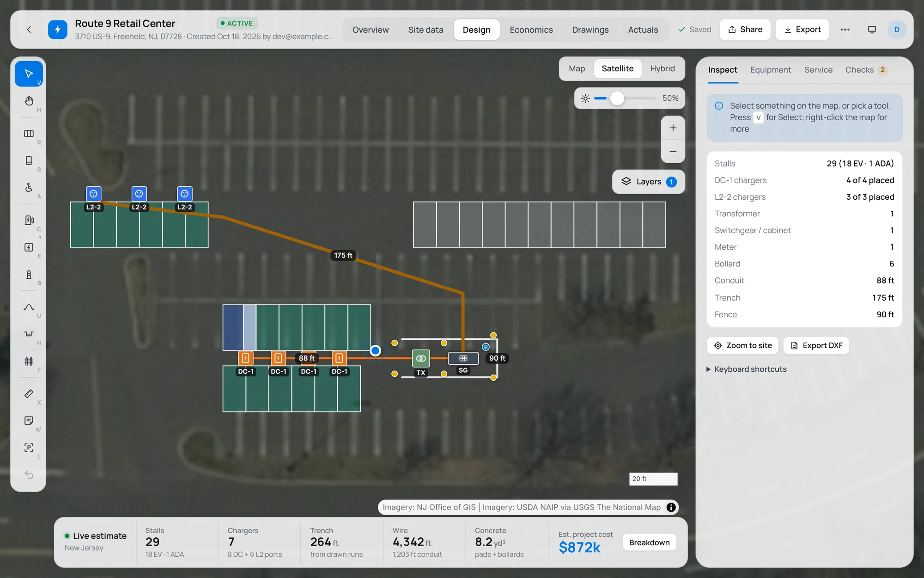Pick the single stall tool
Screen dimensions: 924x578
point(29,160)
